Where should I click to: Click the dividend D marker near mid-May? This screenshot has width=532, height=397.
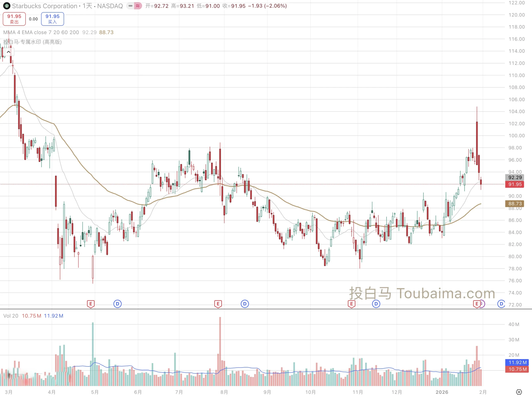117,304
